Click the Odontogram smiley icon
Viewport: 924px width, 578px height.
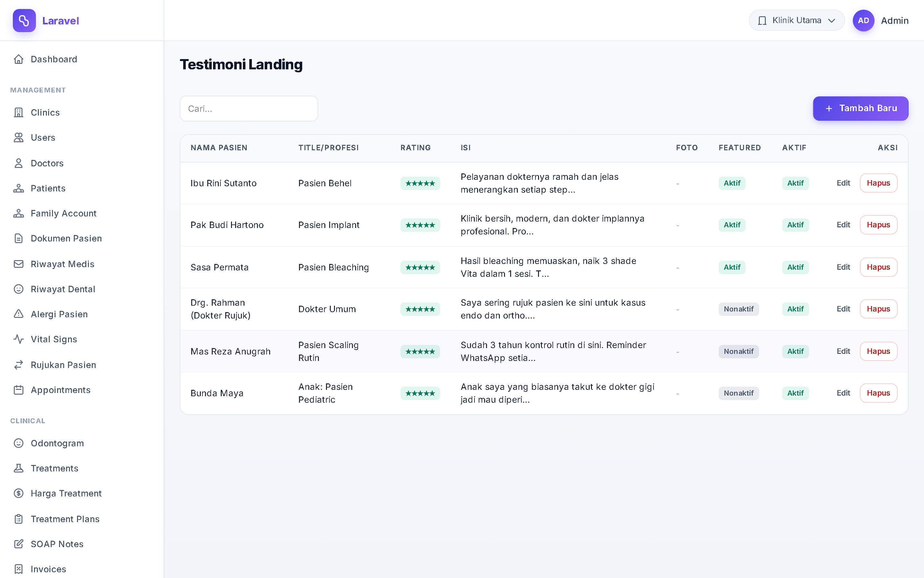[x=19, y=443]
